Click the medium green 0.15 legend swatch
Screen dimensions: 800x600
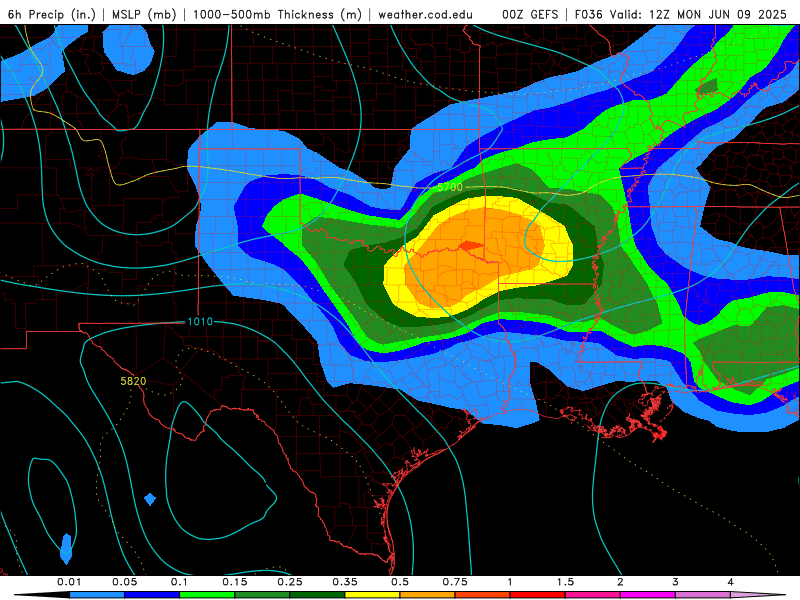262,595
